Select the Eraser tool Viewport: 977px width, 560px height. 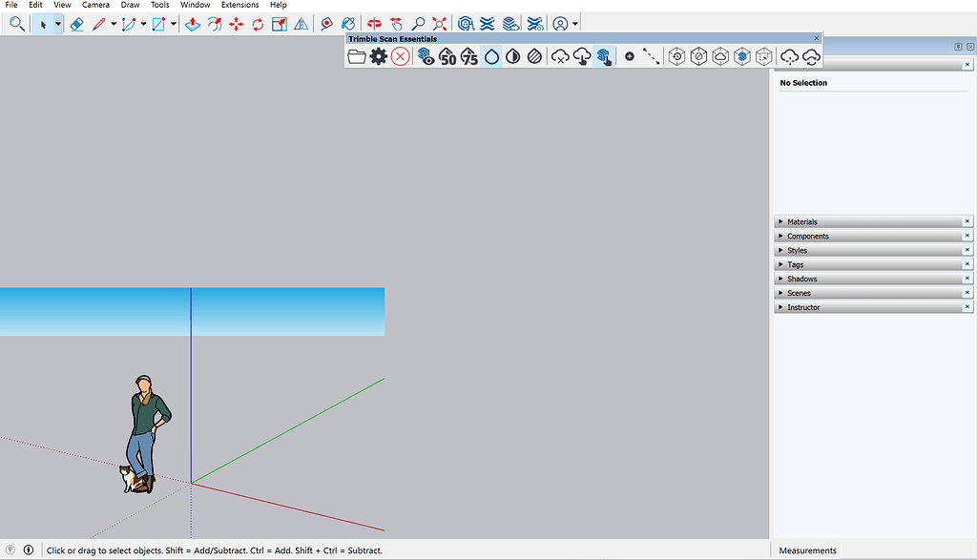coord(76,23)
